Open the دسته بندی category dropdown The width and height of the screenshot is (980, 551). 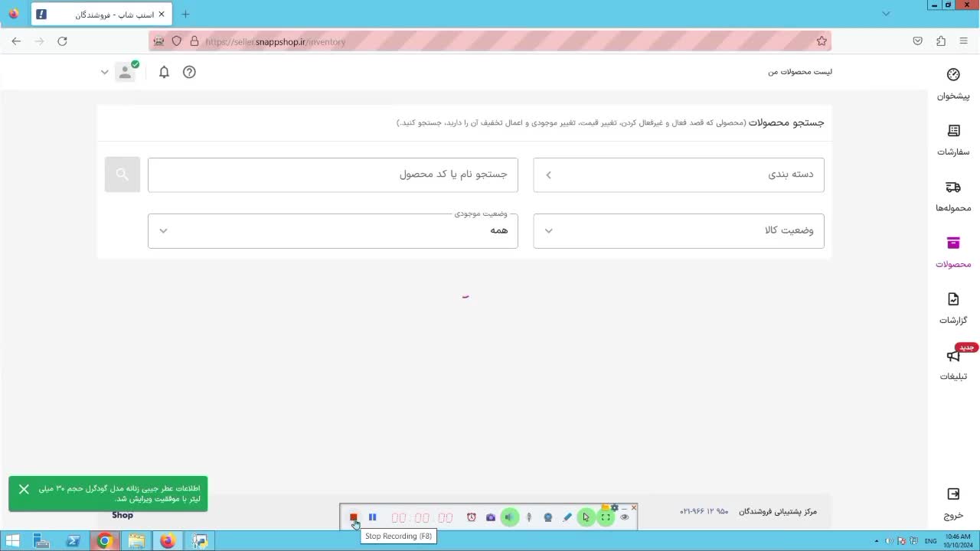pyautogui.click(x=678, y=174)
